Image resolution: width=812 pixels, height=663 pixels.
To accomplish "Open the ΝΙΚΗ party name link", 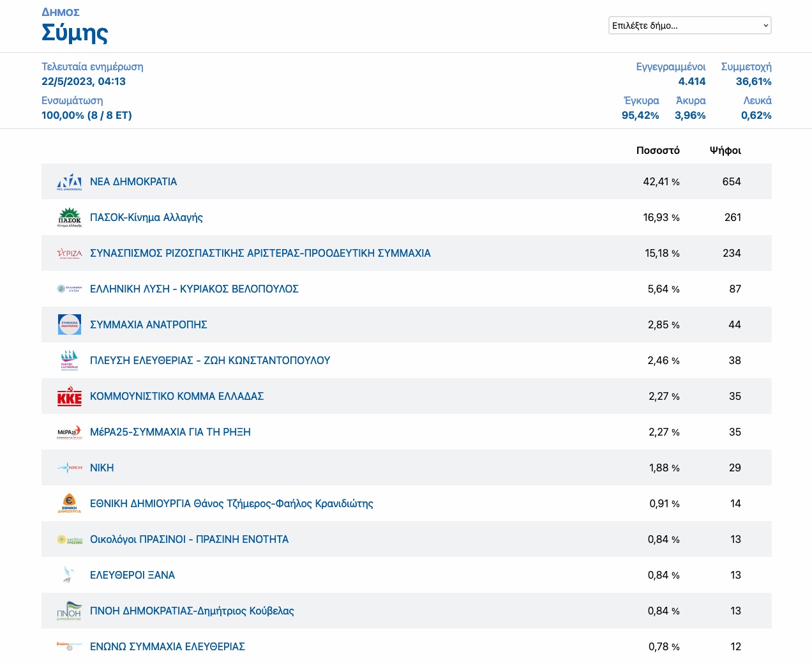I will [x=102, y=468].
